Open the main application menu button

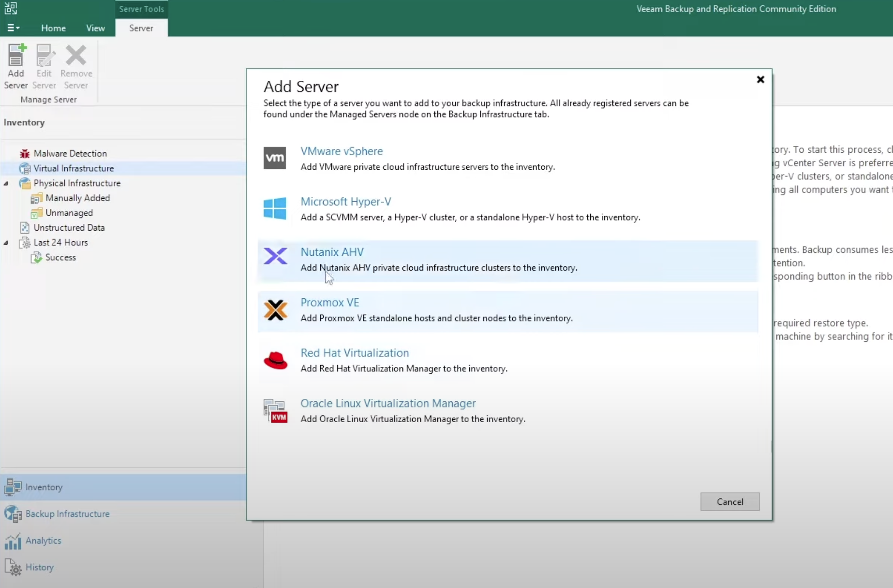point(13,28)
